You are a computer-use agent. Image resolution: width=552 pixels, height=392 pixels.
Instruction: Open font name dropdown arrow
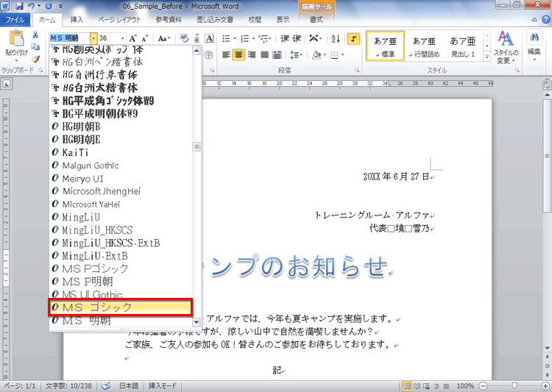93,38
